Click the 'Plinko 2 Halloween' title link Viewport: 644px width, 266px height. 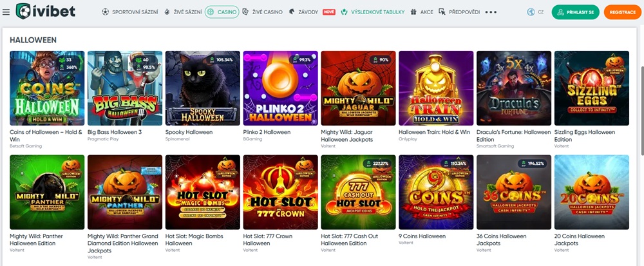pos(267,132)
